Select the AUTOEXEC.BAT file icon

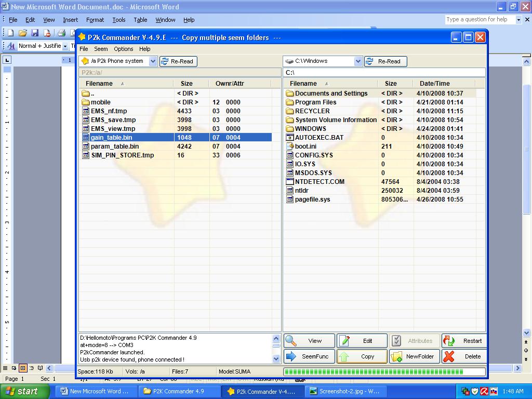(x=290, y=137)
